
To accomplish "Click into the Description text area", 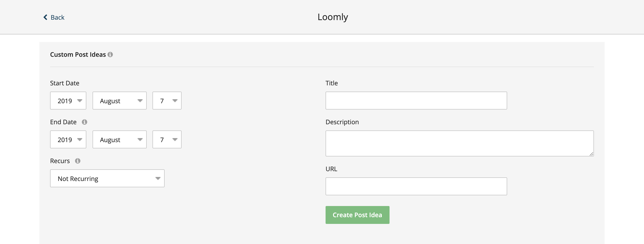I will click(460, 143).
